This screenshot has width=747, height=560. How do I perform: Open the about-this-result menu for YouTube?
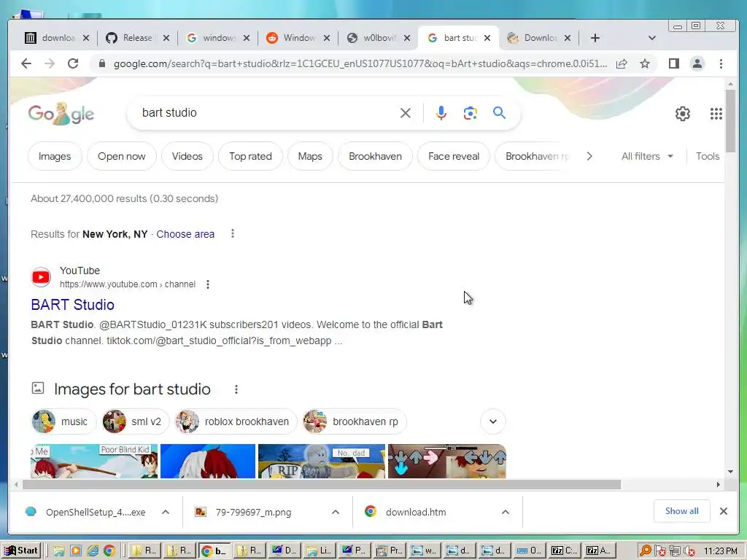tap(208, 284)
